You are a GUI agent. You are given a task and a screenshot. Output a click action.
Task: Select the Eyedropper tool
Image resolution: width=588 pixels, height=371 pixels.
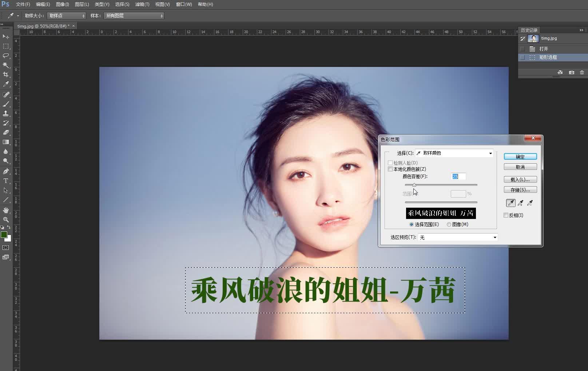click(5, 84)
